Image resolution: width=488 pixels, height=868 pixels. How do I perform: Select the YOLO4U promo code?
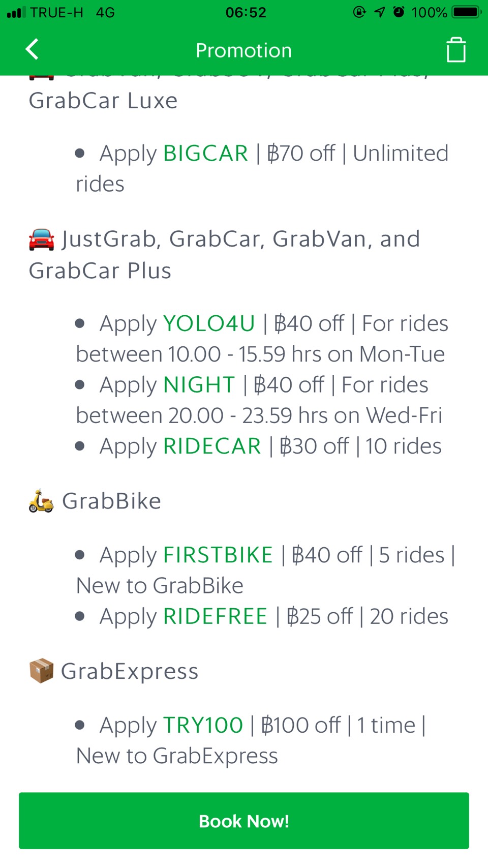(209, 323)
